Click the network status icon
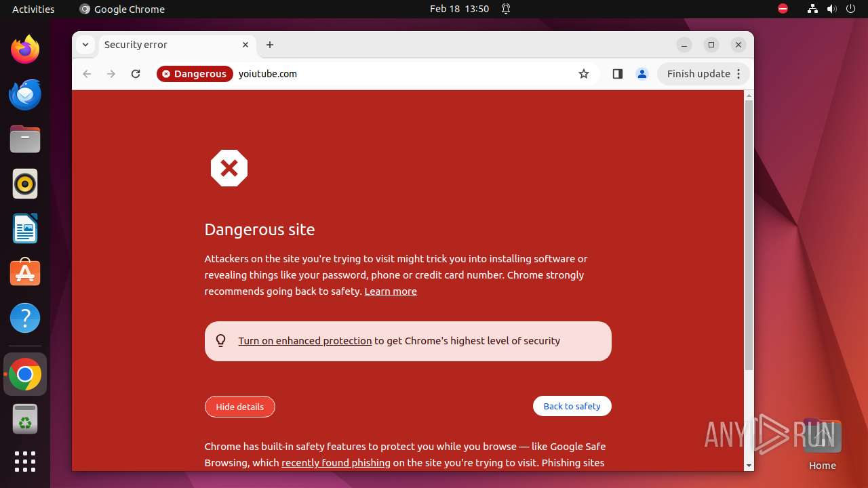This screenshot has width=868, height=488. coord(812,9)
